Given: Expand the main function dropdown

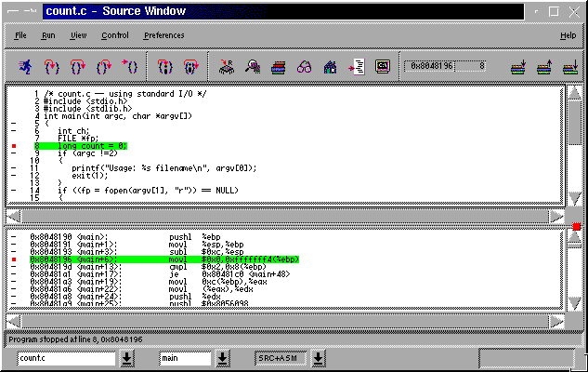Looking at the screenshot, I should tap(224, 358).
